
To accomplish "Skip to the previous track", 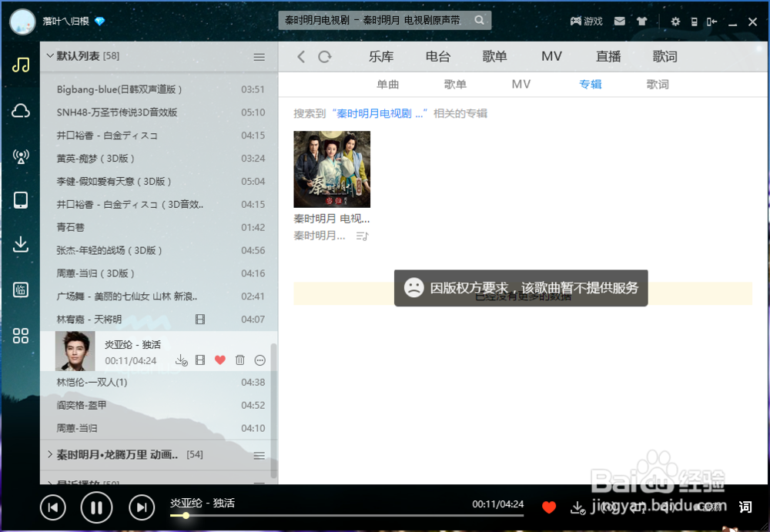I will [53, 507].
